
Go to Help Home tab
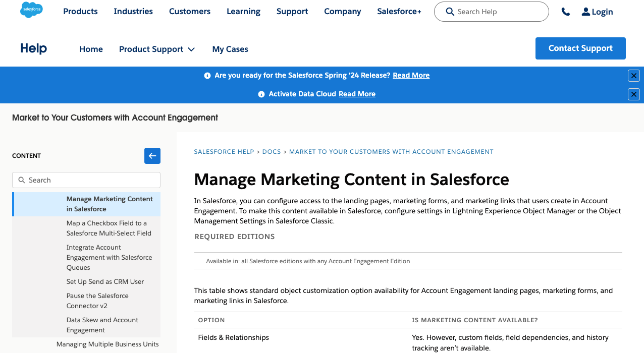91,49
